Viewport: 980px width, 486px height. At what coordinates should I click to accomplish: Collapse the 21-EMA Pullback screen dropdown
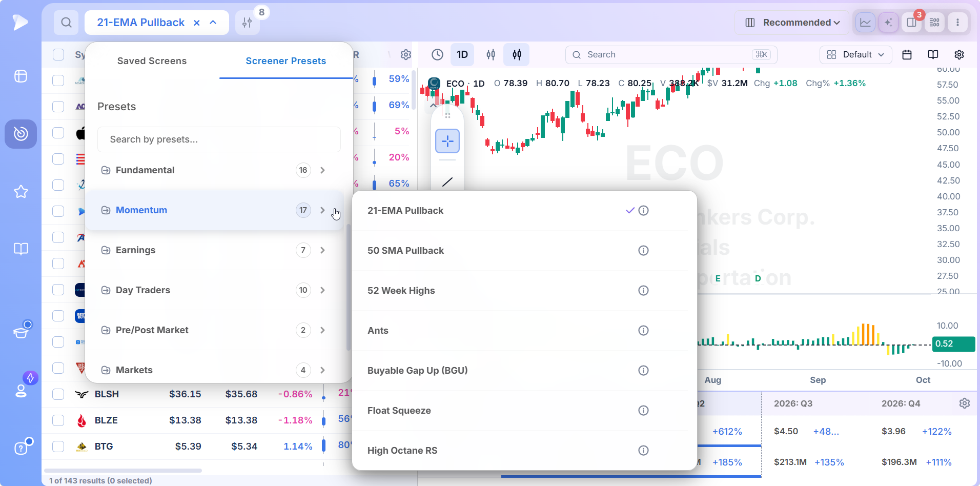pos(213,23)
